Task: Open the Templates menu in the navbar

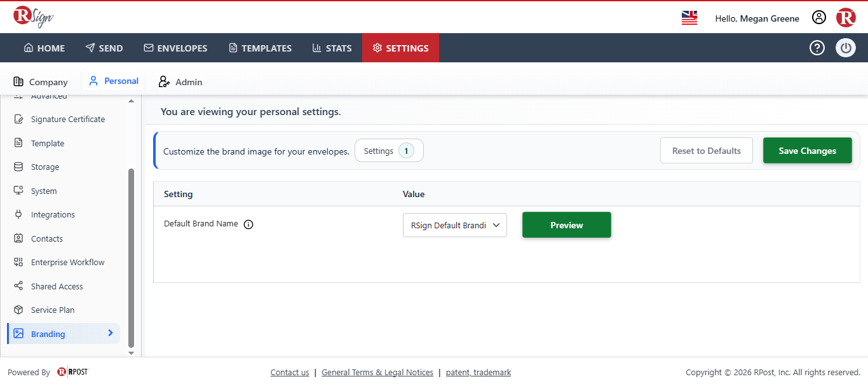Action: pyautogui.click(x=260, y=48)
